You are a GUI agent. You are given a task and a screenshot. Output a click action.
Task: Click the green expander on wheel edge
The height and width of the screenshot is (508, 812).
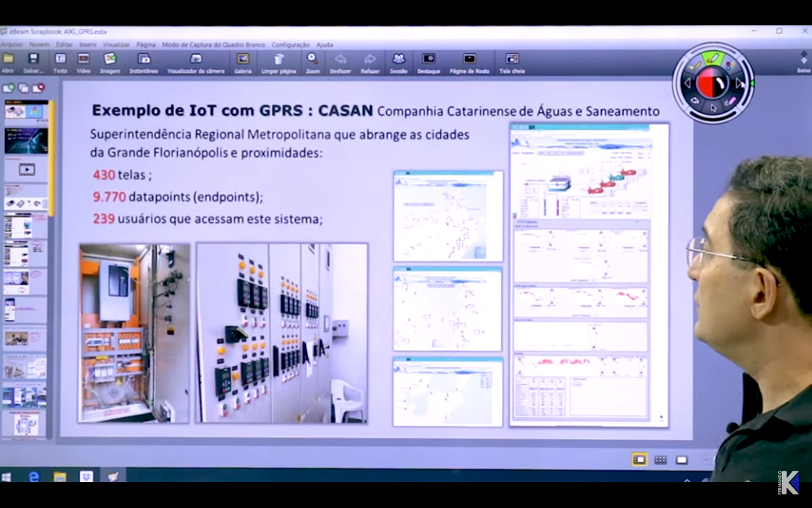click(752, 84)
